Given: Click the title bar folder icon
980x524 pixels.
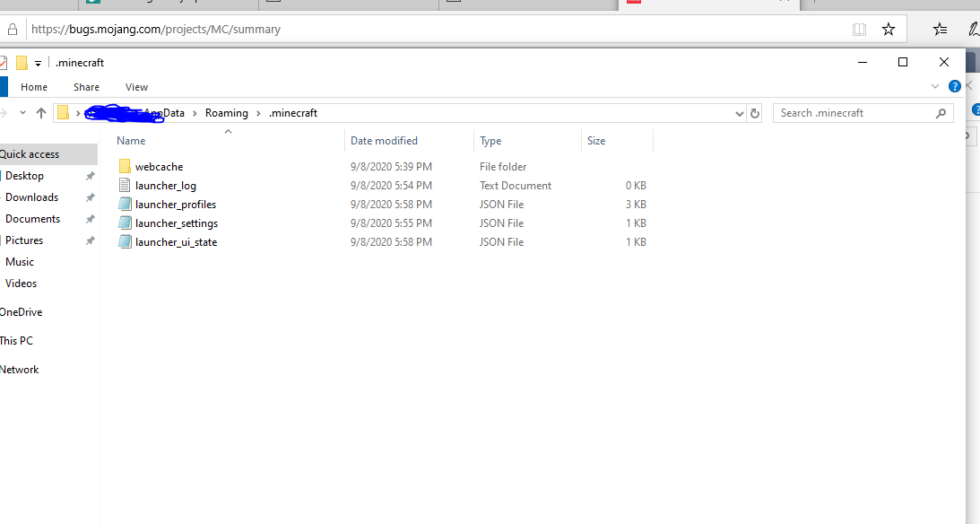Looking at the screenshot, I should pyautogui.click(x=22, y=63).
